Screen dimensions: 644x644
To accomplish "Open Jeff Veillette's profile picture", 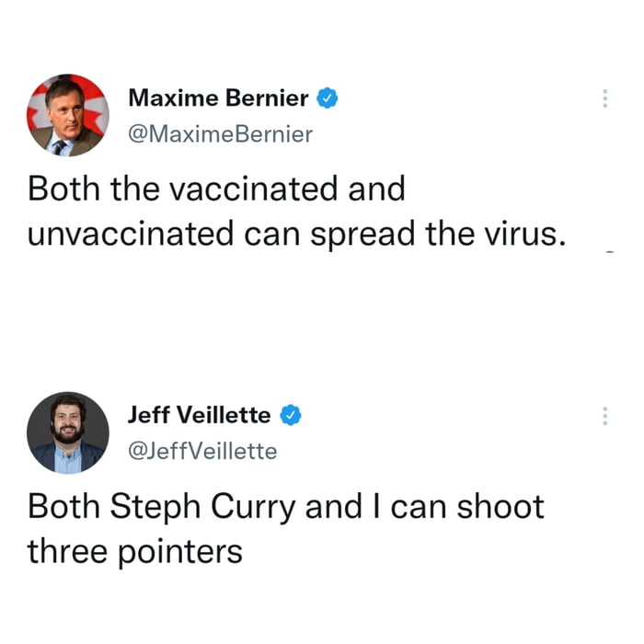I will [67, 432].
